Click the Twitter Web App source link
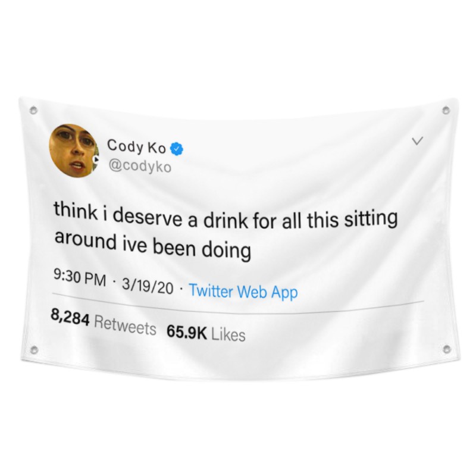The width and height of the screenshot is (476, 476). coord(243,292)
